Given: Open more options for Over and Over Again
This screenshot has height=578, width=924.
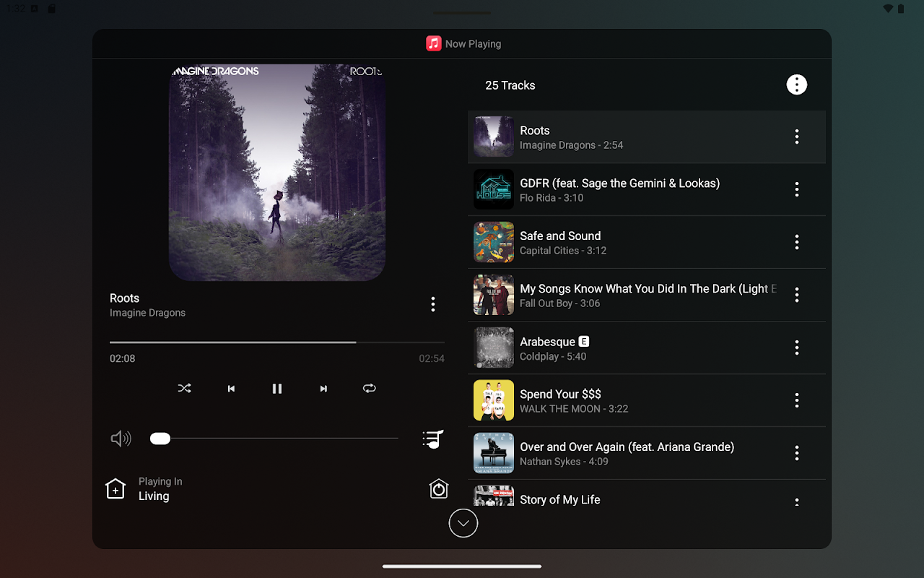Looking at the screenshot, I should [797, 453].
